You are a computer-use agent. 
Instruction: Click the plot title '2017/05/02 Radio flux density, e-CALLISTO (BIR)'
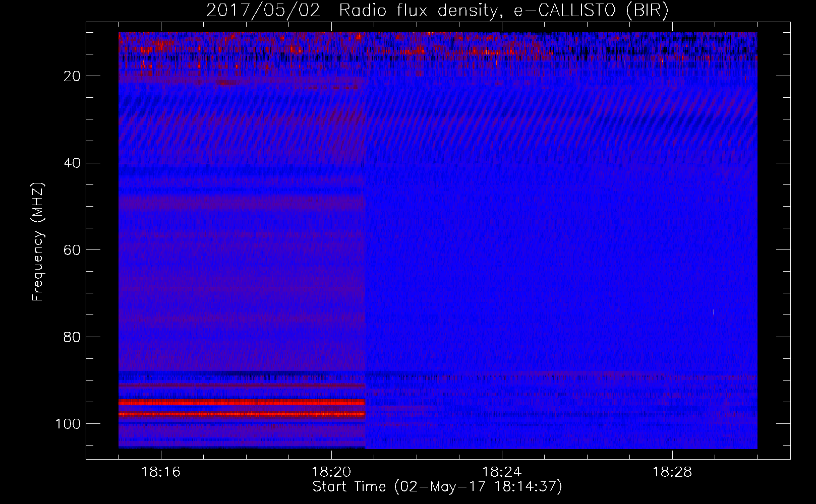click(437, 11)
